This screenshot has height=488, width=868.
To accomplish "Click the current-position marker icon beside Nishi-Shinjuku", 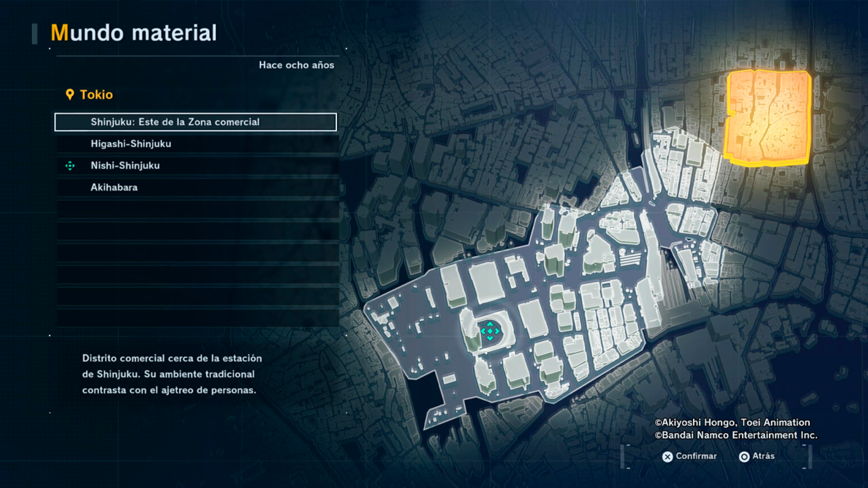I will tap(70, 166).
